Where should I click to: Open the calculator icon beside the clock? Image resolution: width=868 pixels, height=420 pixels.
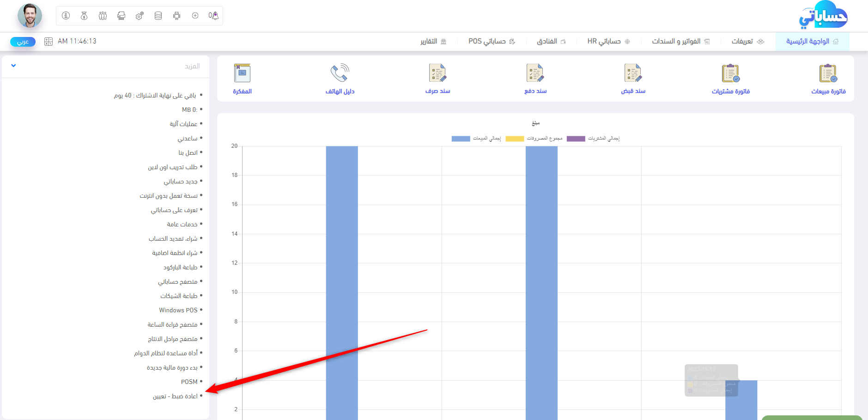(x=49, y=42)
